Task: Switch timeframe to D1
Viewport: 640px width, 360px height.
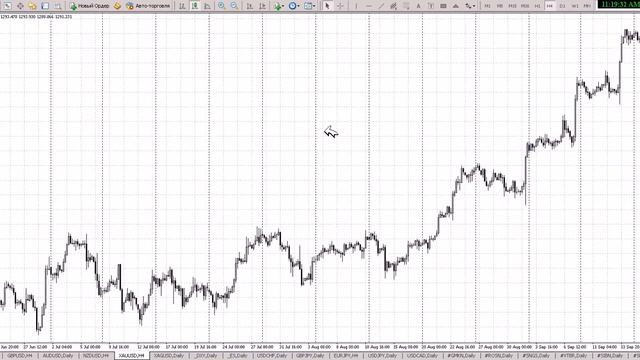Action: pos(562,6)
